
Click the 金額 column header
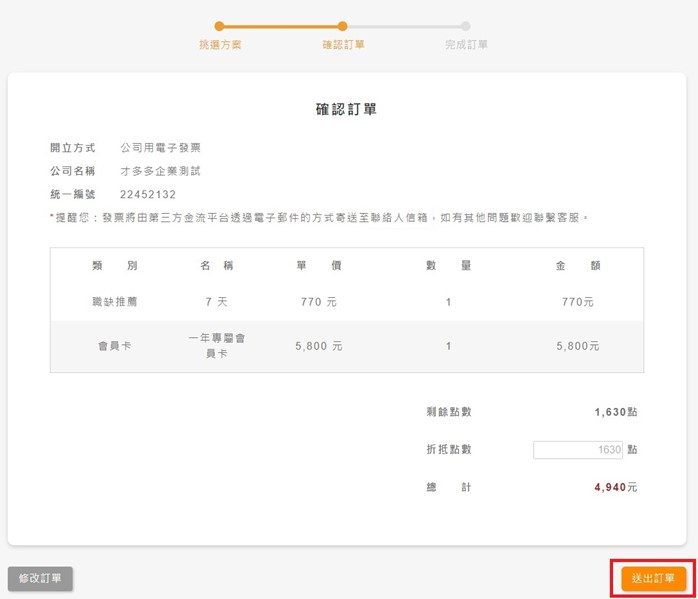[578, 266]
